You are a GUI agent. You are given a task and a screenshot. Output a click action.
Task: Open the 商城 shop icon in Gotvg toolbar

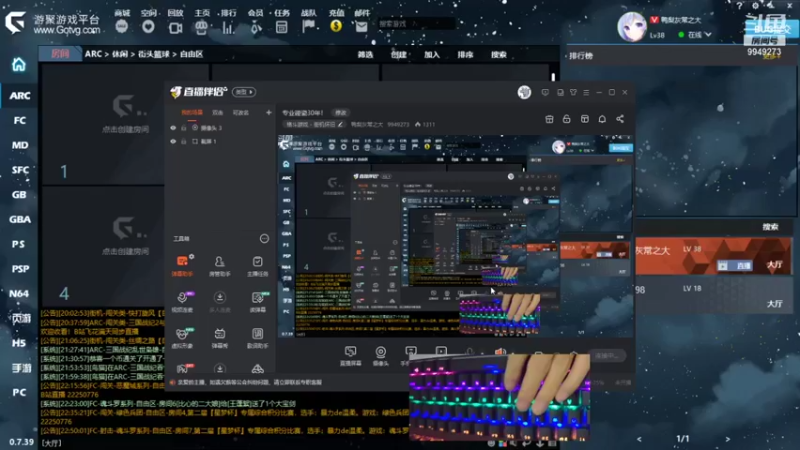click(121, 26)
